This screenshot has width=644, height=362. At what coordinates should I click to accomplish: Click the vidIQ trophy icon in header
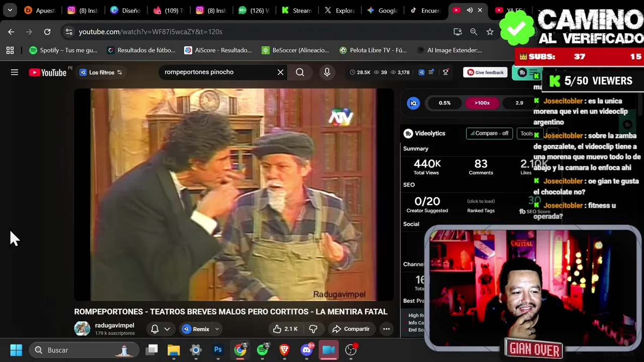[x=445, y=72]
